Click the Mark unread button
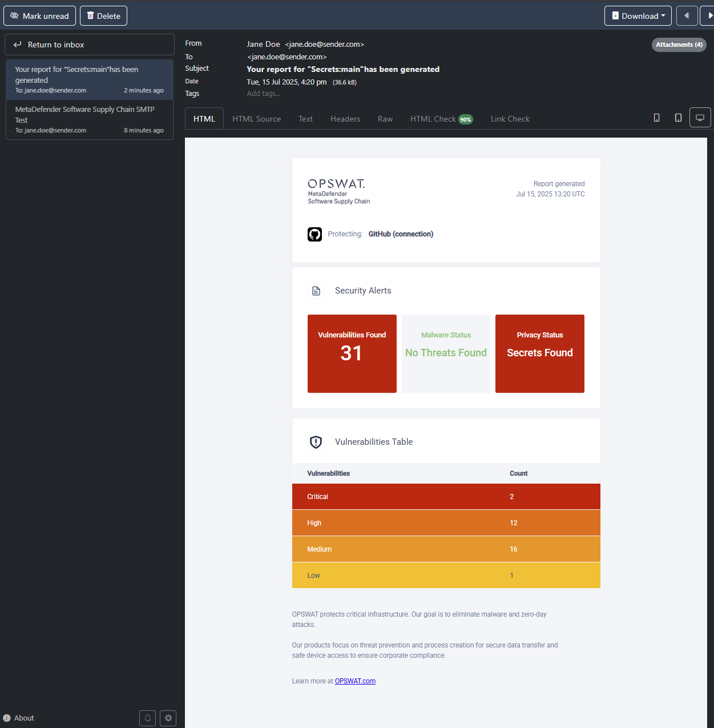The height and width of the screenshot is (728, 714). pos(39,16)
